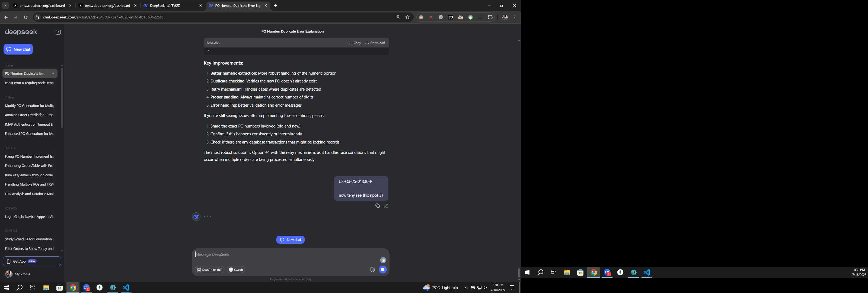Viewport: 868px width, 293px height.
Task: Open the Filter Orders to Show Today chat
Action: 30,249
